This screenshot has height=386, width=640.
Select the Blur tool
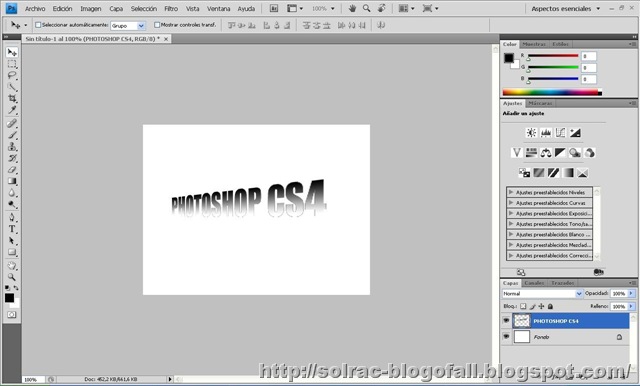pyautogui.click(x=12, y=193)
